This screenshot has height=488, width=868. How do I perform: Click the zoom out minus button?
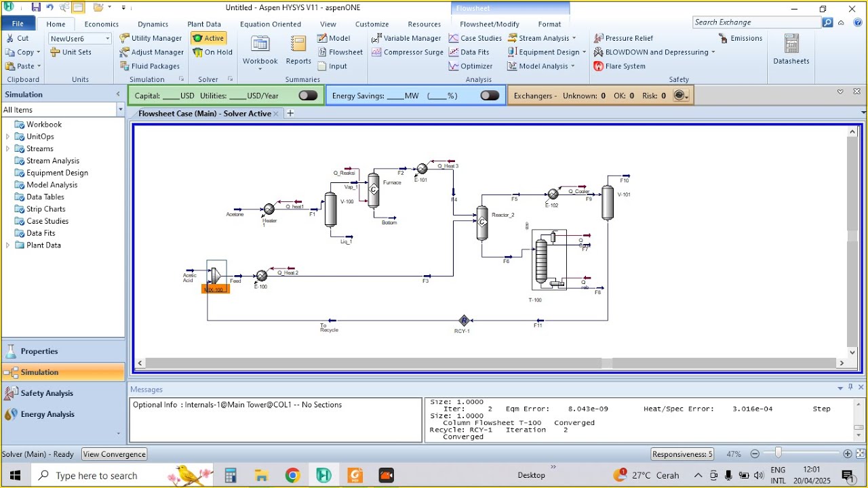755,454
